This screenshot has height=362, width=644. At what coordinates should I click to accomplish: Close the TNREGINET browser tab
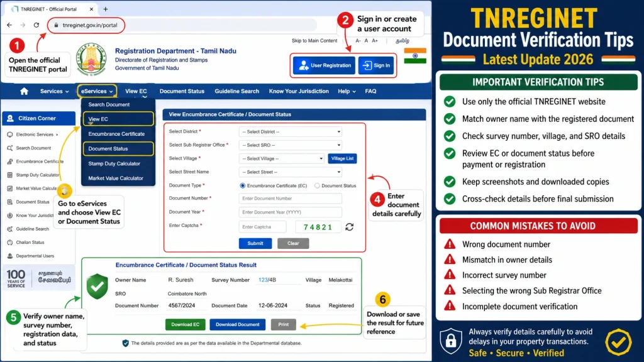(91, 9)
